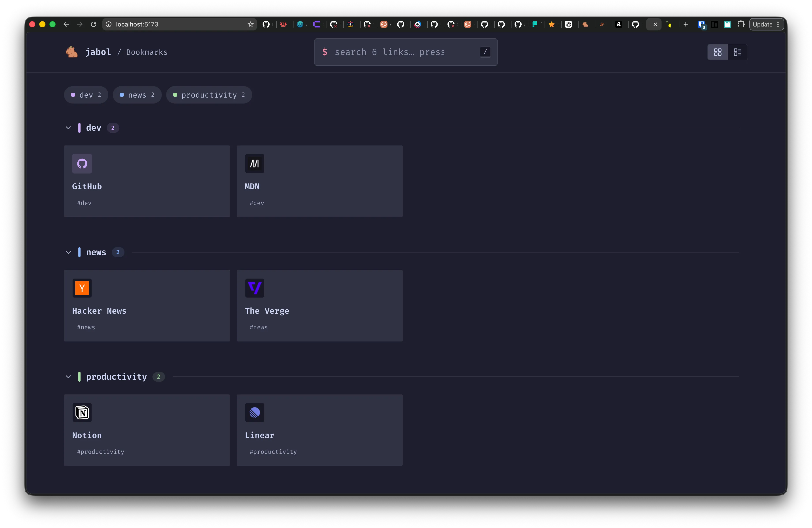Switch to list view layout
The image size is (812, 528).
click(x=737, y=52)
